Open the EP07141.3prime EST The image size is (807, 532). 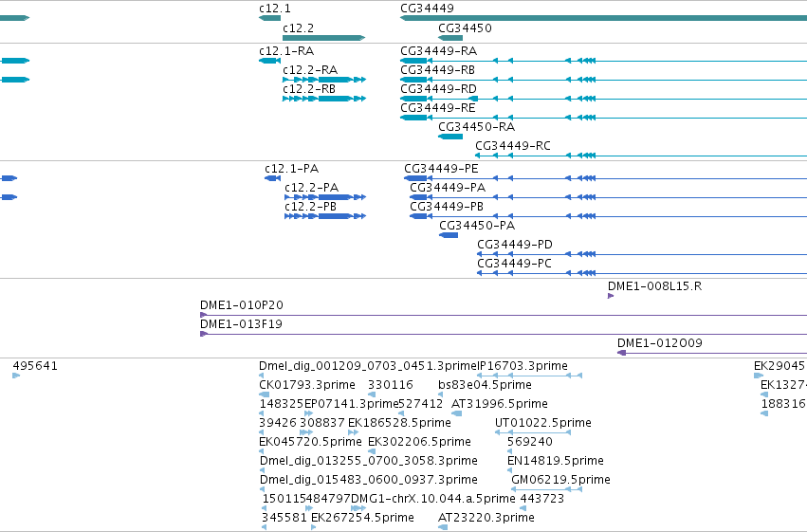[x=309, y=413]
